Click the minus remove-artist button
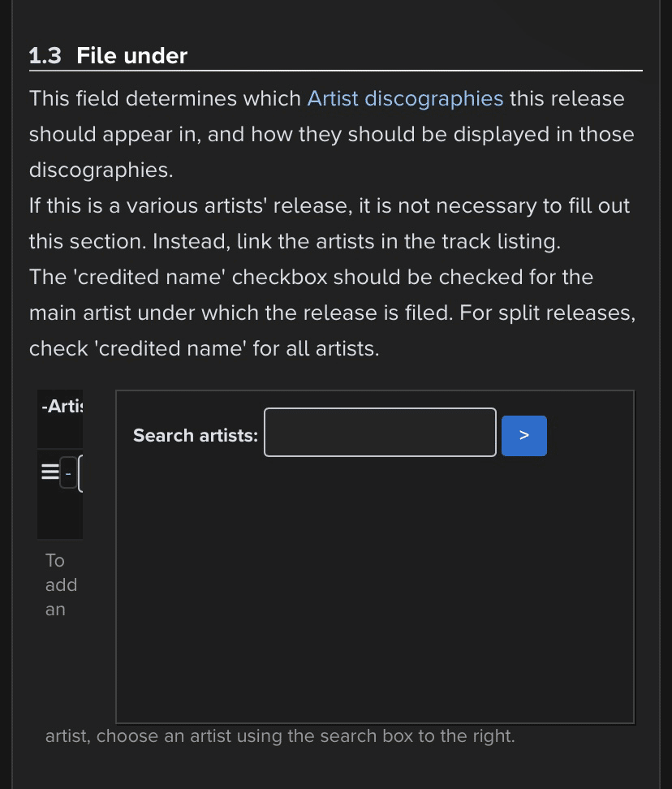The image size is (672, 789). tap(68, 473)
